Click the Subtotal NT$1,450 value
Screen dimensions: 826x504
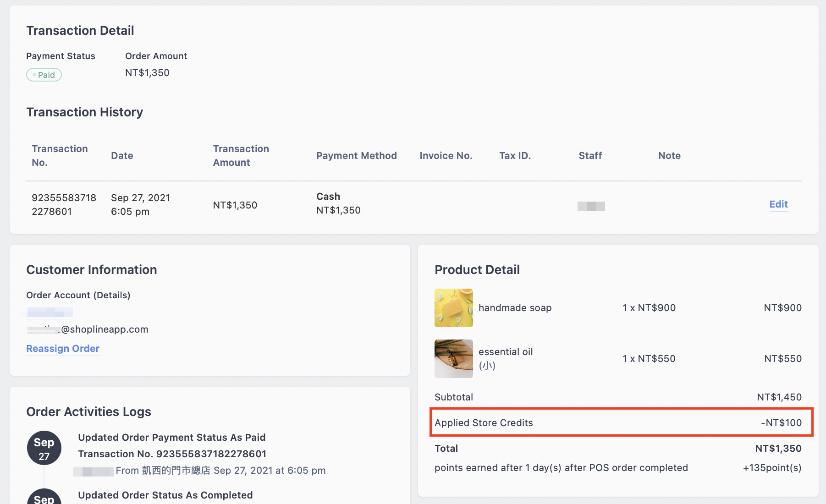[x=779, y=397]
